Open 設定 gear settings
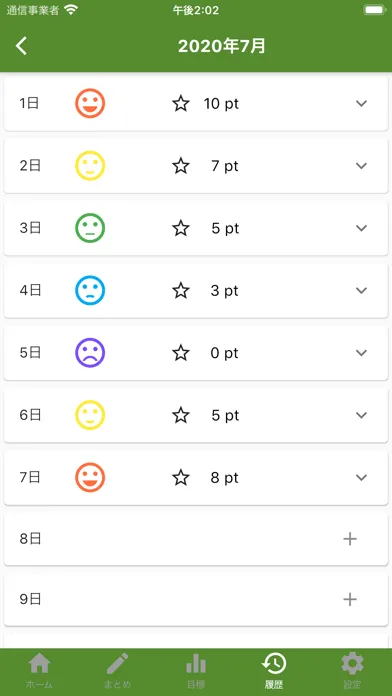 [x=352, y=671]
